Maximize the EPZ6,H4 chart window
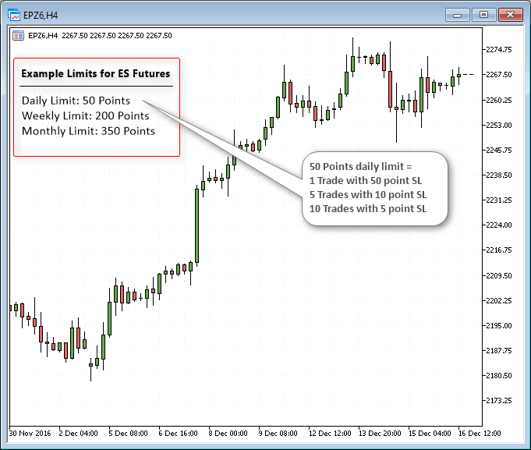This screenshot has height=450, width=531. (x=484, y=15)
